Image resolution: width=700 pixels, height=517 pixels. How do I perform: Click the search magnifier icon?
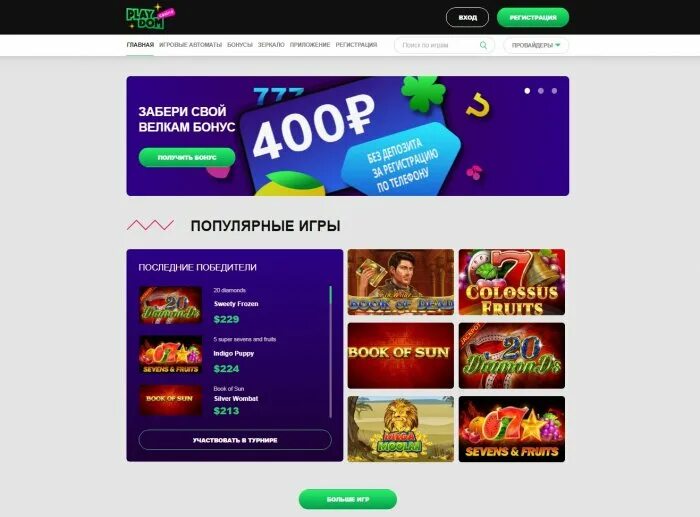(x=483, y=45)
